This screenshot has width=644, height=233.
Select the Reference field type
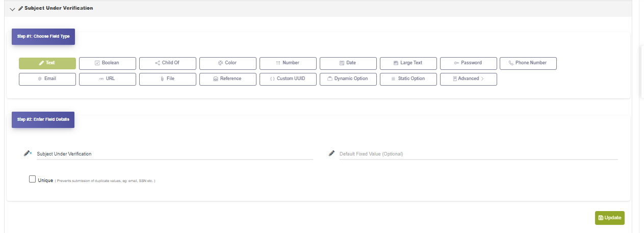coord(228,79)
